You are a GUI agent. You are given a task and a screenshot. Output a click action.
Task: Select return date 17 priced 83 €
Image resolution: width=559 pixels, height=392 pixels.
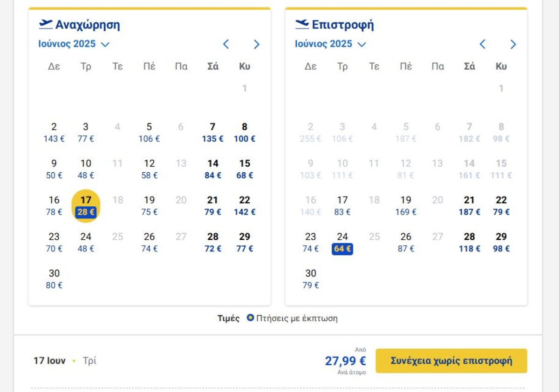point(342,206)
